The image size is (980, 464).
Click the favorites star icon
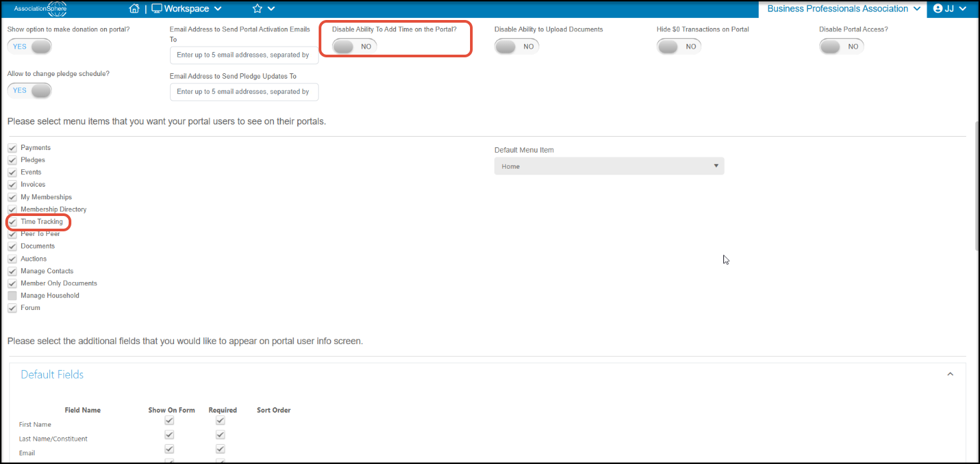click(257, 9)
